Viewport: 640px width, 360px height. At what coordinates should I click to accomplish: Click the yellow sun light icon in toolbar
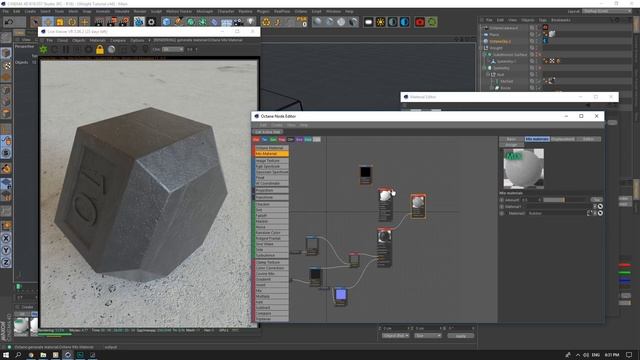coord(380,22)
